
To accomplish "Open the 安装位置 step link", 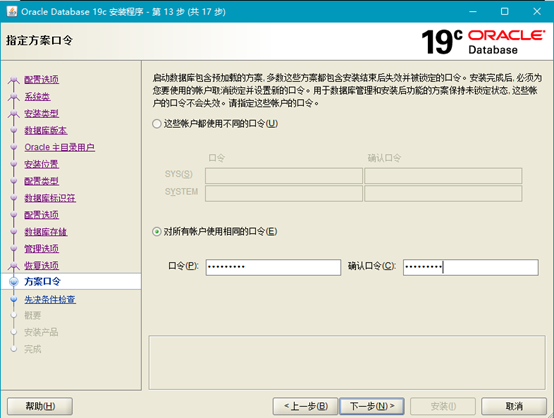I will [41, 164].
